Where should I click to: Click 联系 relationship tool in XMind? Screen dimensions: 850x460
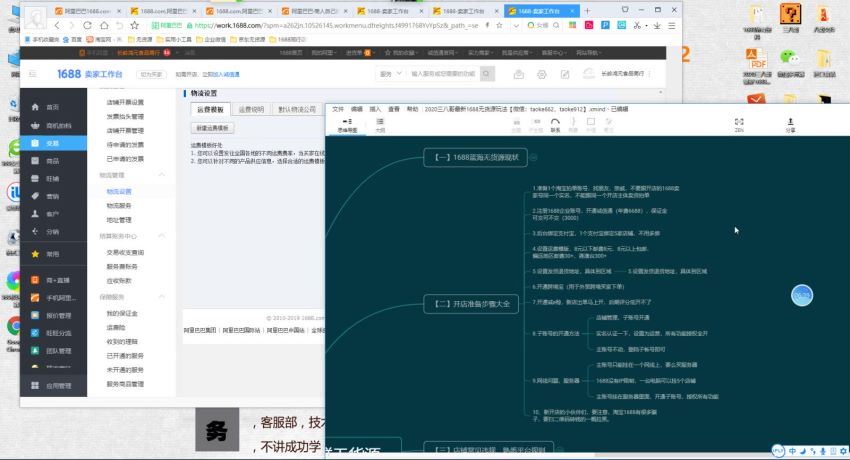point(555,125)
